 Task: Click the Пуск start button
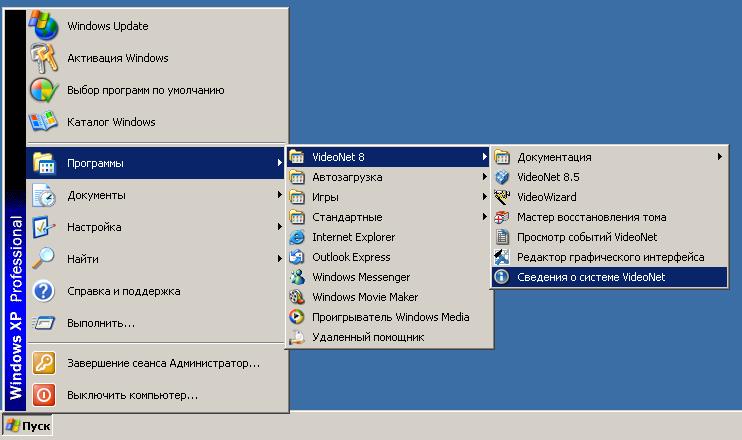point(27,426)
